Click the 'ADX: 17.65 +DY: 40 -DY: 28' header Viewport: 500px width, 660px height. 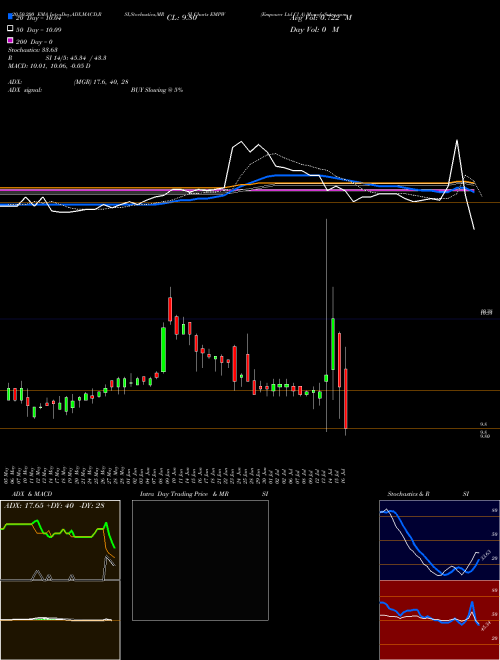click(x=54, y=505)
